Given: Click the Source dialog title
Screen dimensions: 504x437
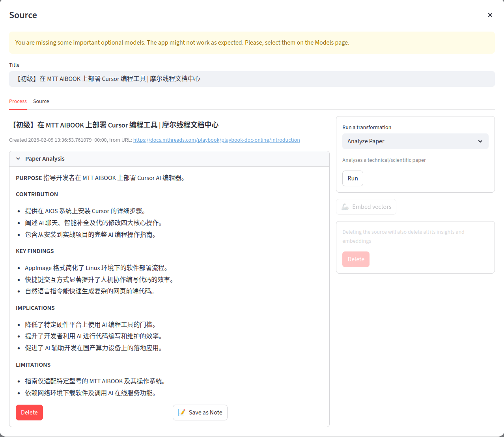Looking at the screenshot, I should click(x=23, y=15).
